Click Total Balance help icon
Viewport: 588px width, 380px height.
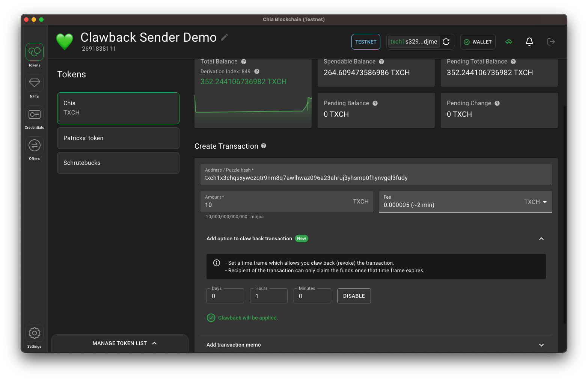click(244, 62)
